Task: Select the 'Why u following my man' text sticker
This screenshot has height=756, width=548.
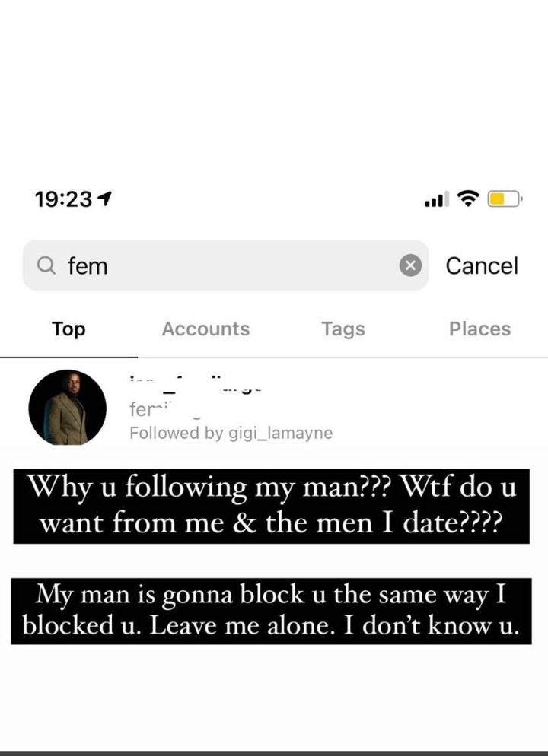Action: pos(271,506)
